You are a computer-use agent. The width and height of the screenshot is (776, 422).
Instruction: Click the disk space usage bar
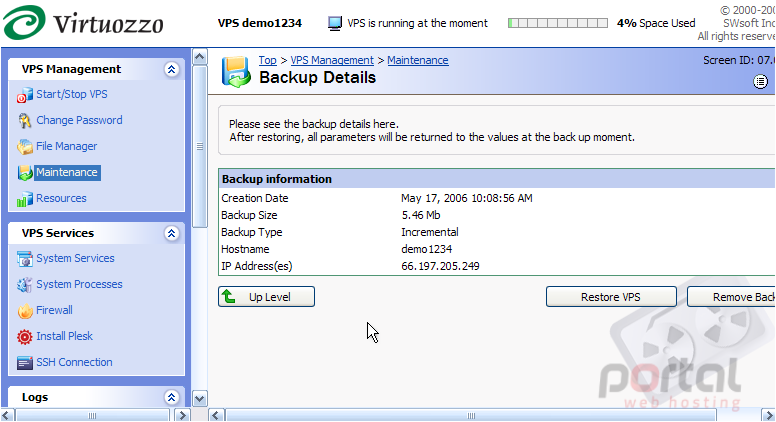558,23
